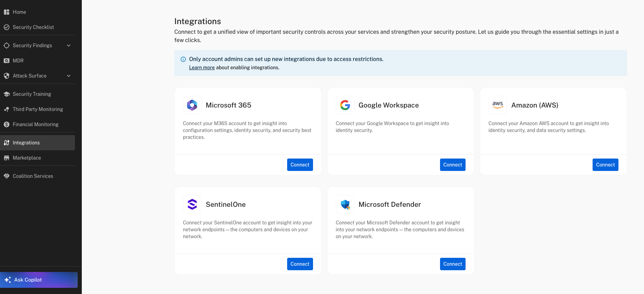The width and height of the screenshot is (644, 294).
Task: Connect the Amazon AWS integration
Action: [605, 165]
